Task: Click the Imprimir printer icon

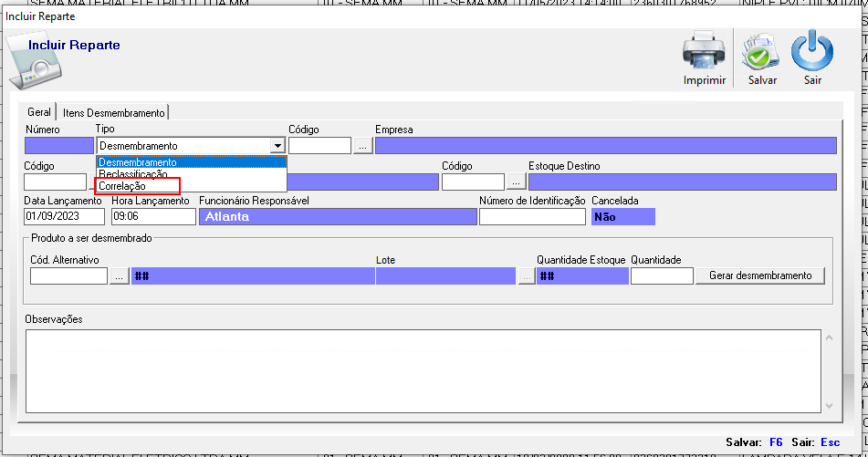Action: pos(704,51)
